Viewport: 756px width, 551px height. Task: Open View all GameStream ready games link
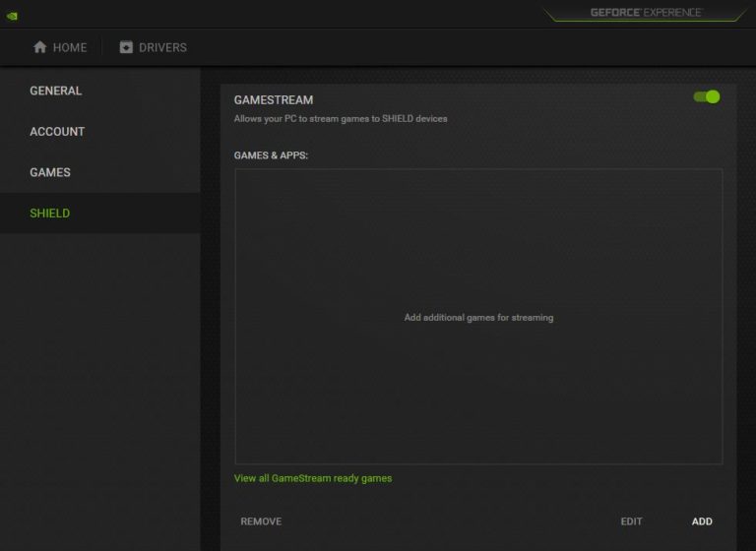point(313,478)
